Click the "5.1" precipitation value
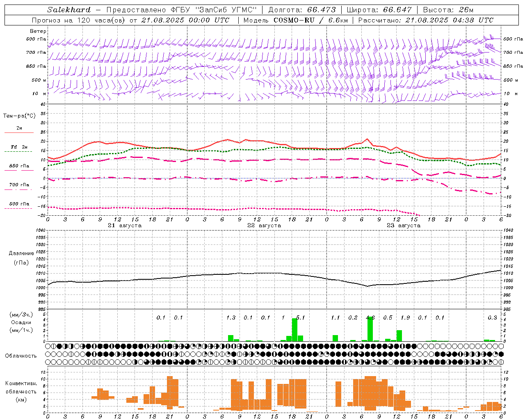525x420 pixels. (301, 317)
